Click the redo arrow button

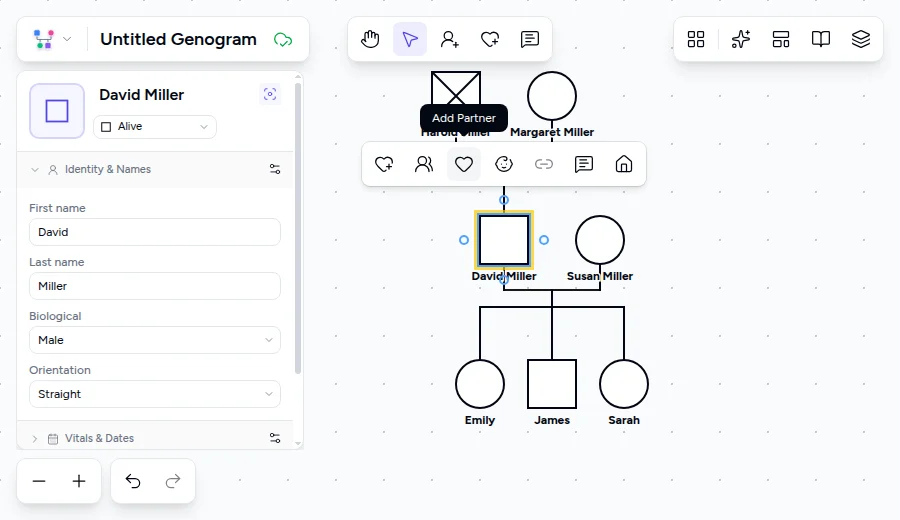pyautogui.click(x=173, y=481)
